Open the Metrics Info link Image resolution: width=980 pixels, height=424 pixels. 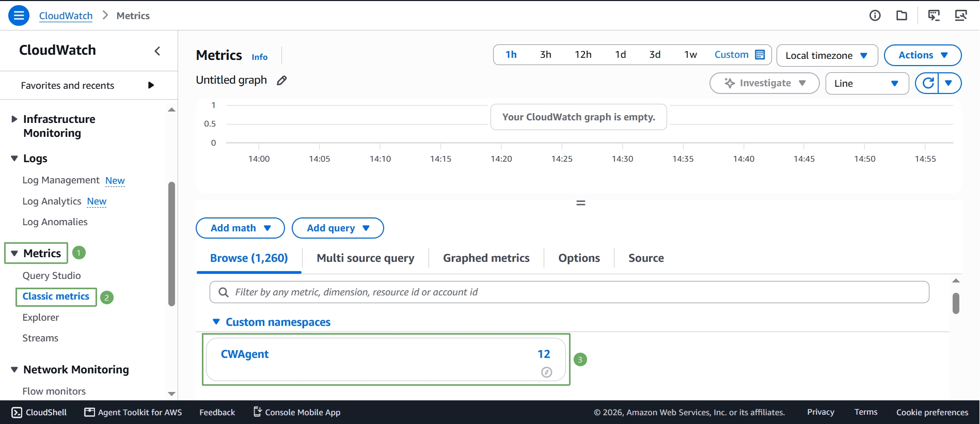[260, 57]
